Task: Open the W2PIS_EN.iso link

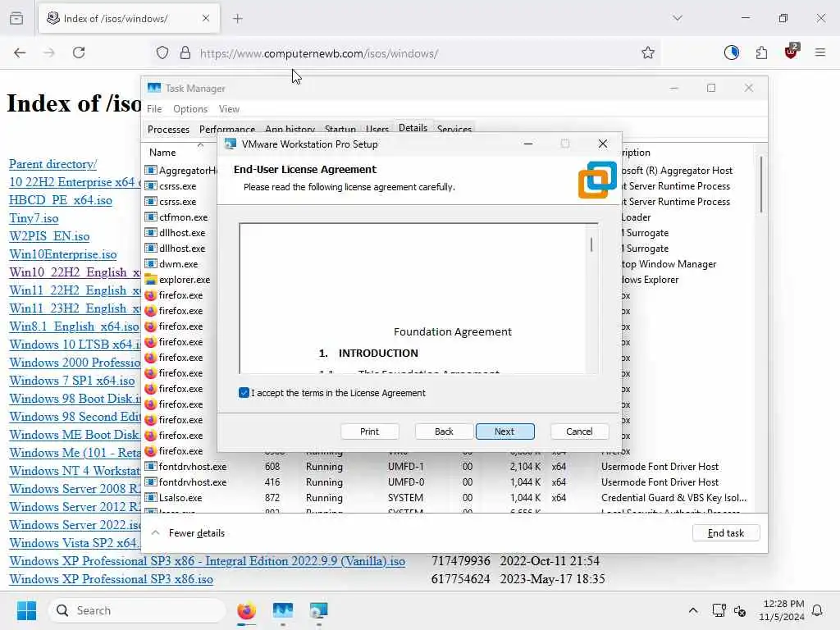Action: pos(49,236)
